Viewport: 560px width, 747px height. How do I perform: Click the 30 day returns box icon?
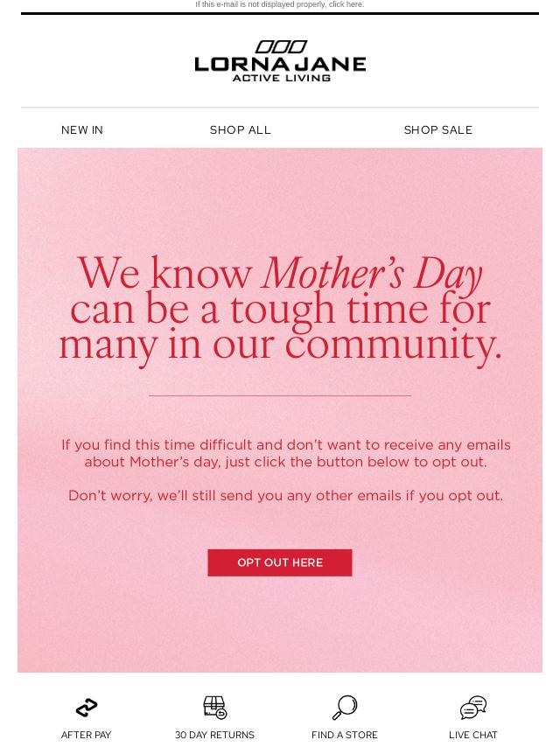click(215, 707)
